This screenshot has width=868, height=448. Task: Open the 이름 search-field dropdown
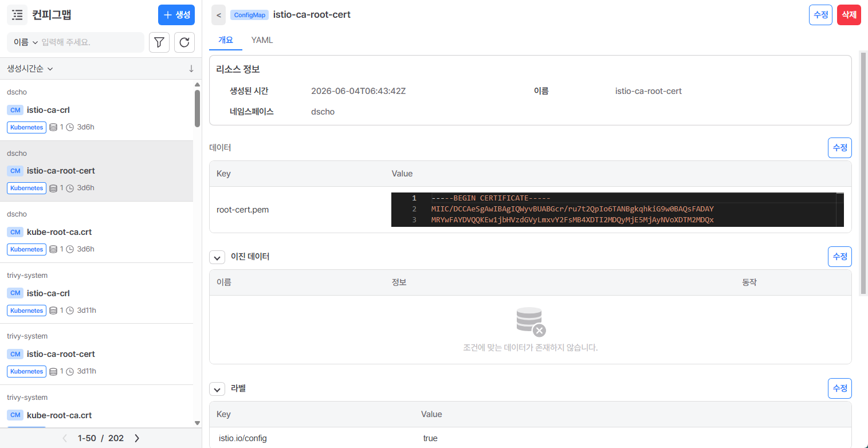[26, 42]
